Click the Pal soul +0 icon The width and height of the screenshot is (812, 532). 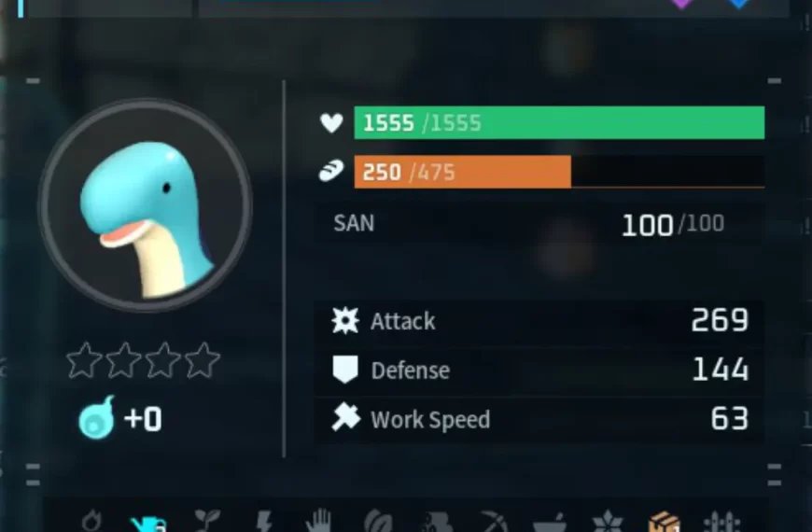(x=96, y=417)
